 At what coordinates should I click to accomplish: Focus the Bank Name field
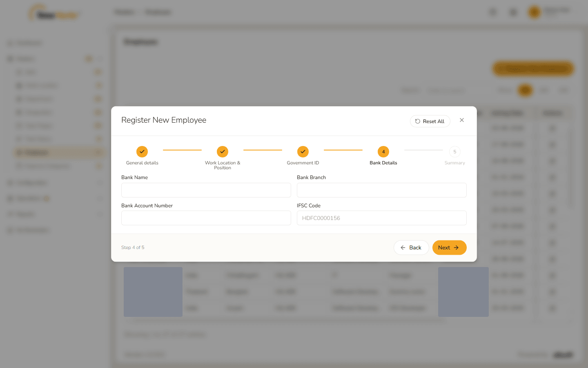[x=206, y=190]
